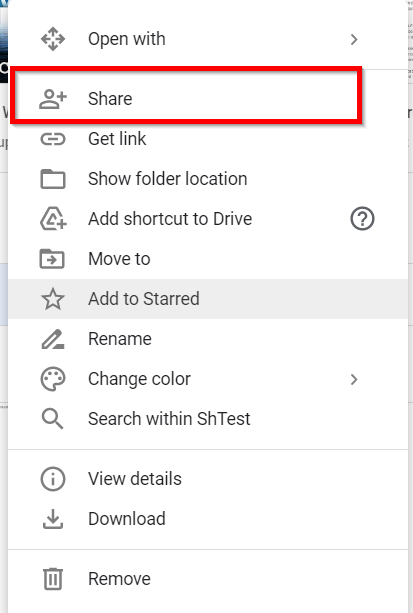Screen dimensions: 413x613
Task: Click the star icon for Add to Starred
Action: (x=53, y=299)
